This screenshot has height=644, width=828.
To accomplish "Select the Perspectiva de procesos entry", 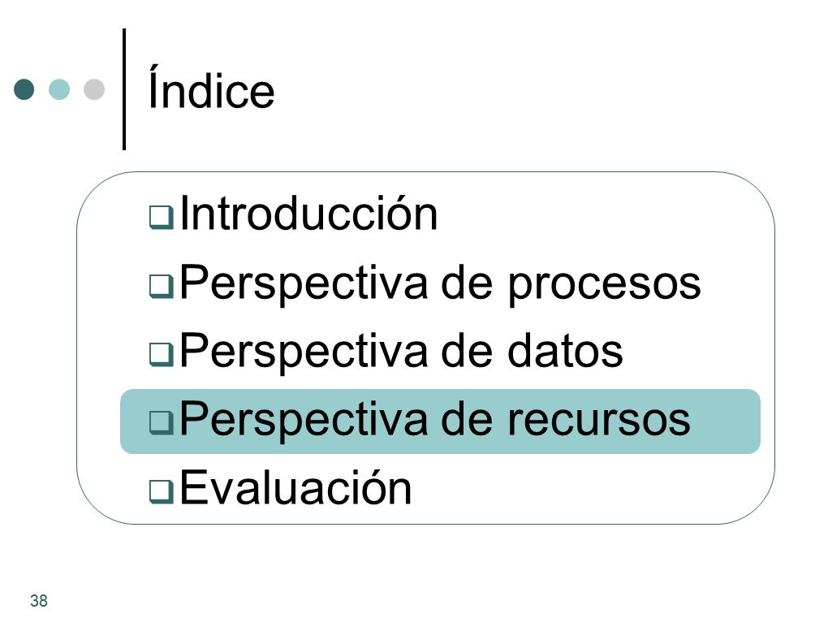I will pyautogui.click(x=441, y=283).
